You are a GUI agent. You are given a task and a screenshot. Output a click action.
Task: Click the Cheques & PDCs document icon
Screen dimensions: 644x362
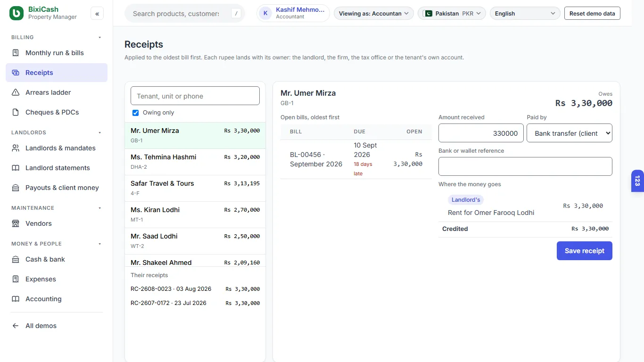click(16, 112)
